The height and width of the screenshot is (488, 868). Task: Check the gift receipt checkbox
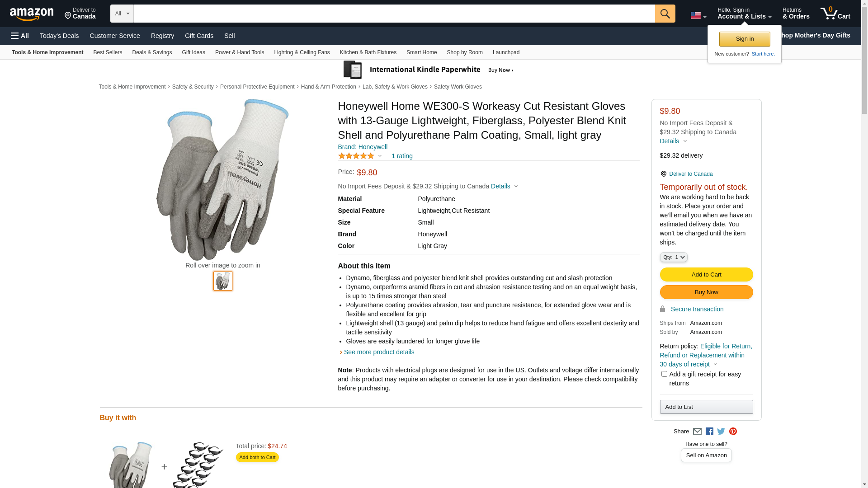click(664, 374)
